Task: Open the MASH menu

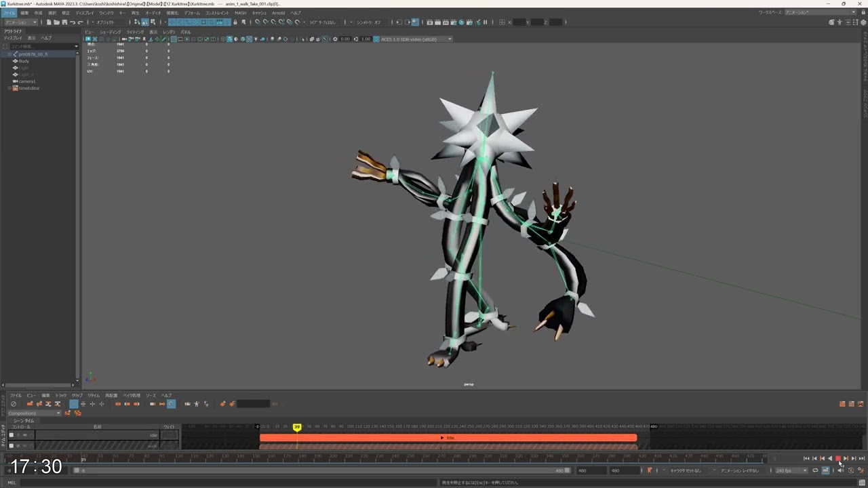Action: click(x=240, y=13)
